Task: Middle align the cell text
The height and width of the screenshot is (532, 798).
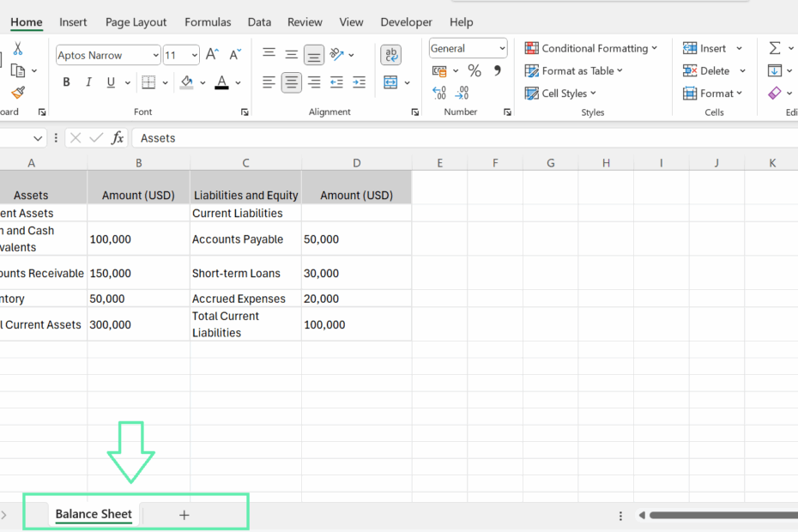Action: 291,54
